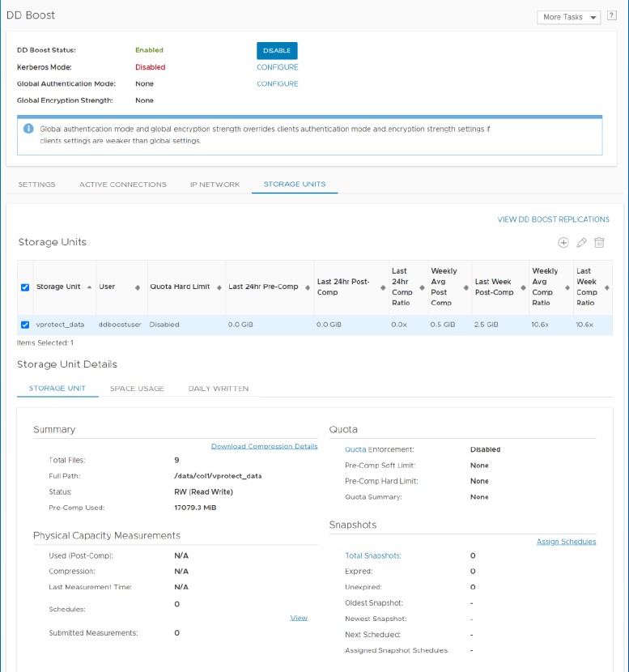Toggle the select-all checkbox in table header
This screenshot has height=672, width=629.
pos(24,287)
